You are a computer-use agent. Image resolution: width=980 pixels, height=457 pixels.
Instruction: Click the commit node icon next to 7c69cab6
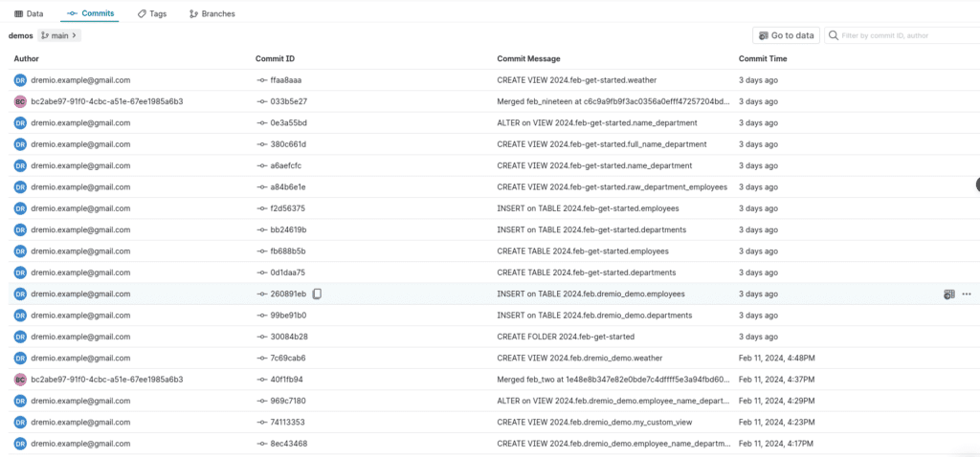click(262, 359)
